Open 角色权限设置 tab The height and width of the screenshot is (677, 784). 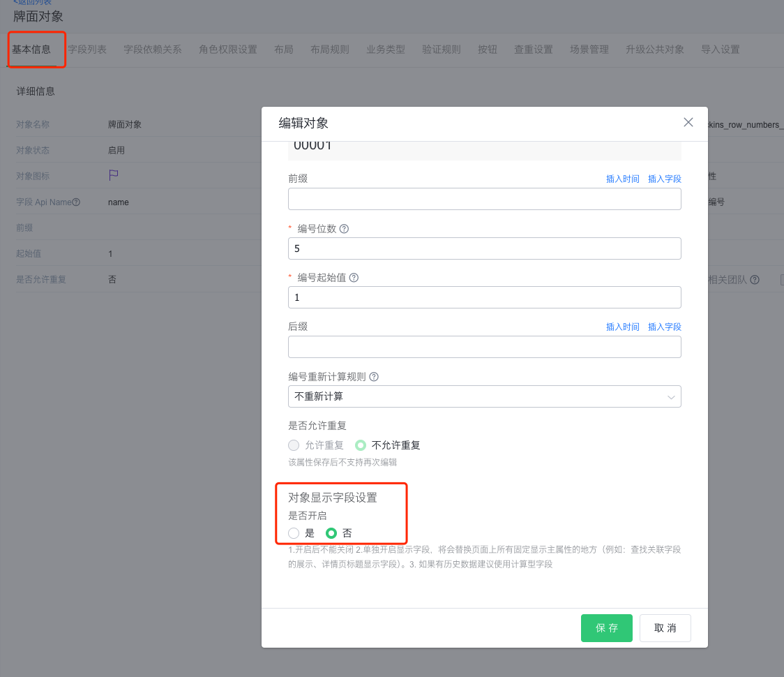227,50
